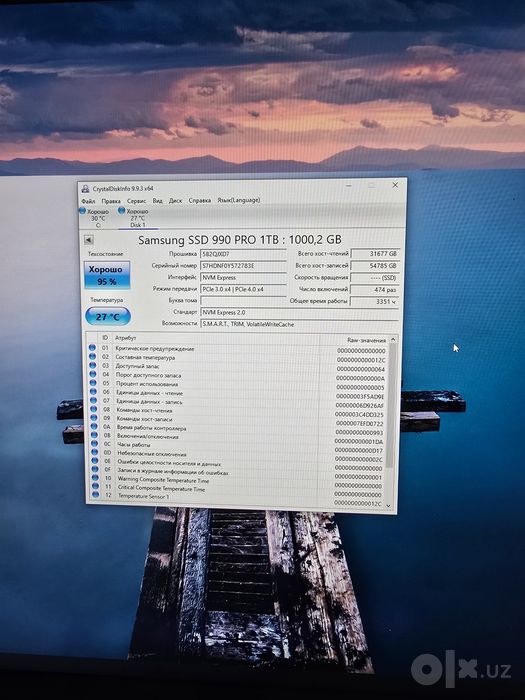Click the attribute list vertical scrollbar thumb
The image size is (525, 700).
[392, 405]
